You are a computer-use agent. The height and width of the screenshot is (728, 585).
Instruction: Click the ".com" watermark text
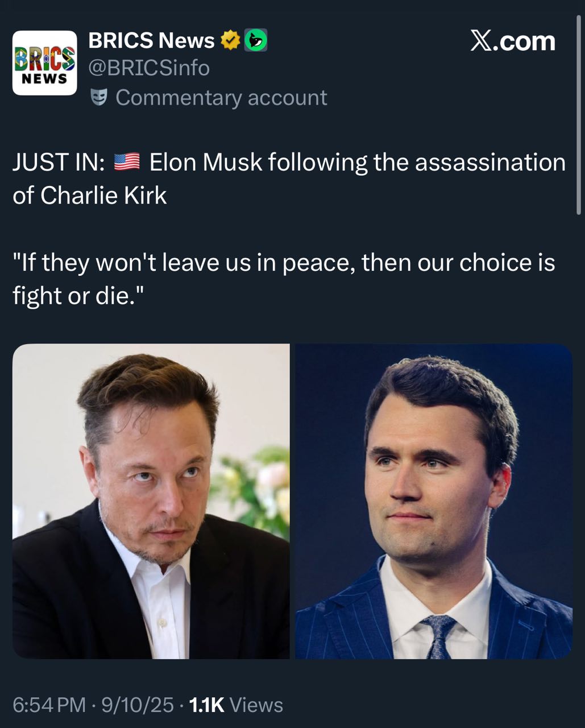(x=524, y=41)
